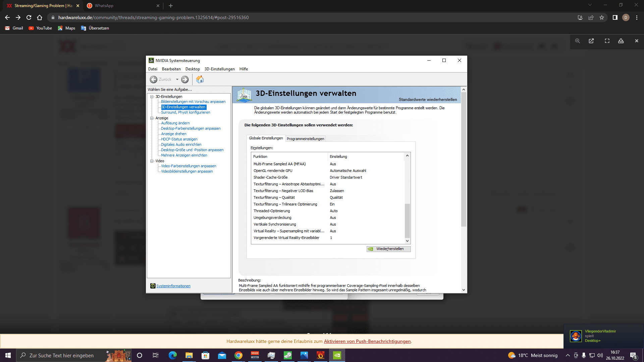Go back in Chrome browser

click(7, 17)
